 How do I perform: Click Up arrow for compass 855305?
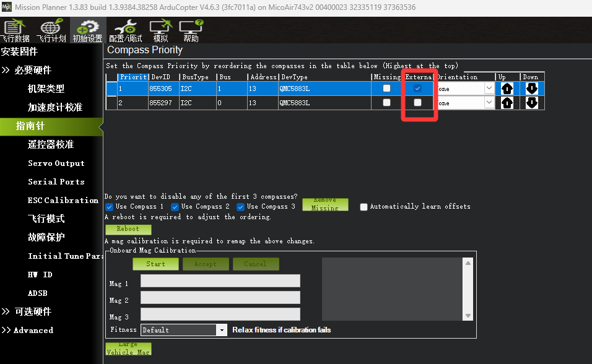tap(507, 89)
